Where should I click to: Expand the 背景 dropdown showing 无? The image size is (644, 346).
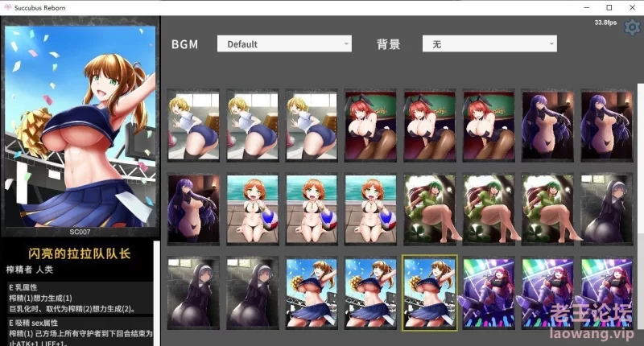(489, 44)
